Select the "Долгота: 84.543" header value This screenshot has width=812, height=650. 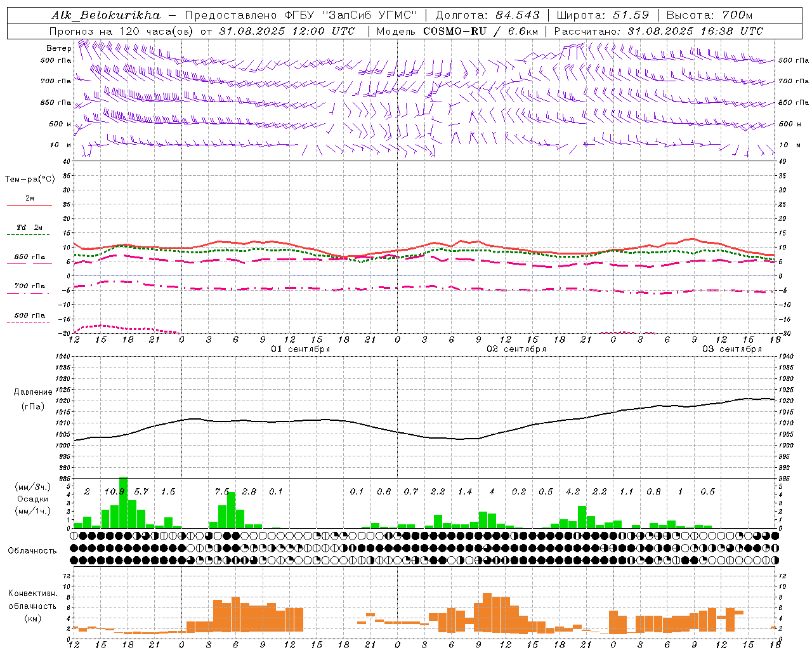488,15
